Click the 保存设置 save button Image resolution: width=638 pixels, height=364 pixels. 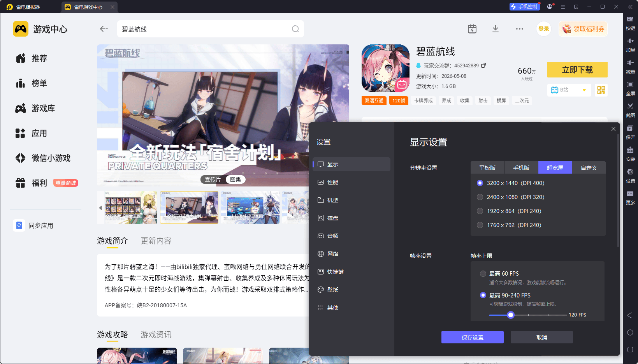(x=473, y=337)
